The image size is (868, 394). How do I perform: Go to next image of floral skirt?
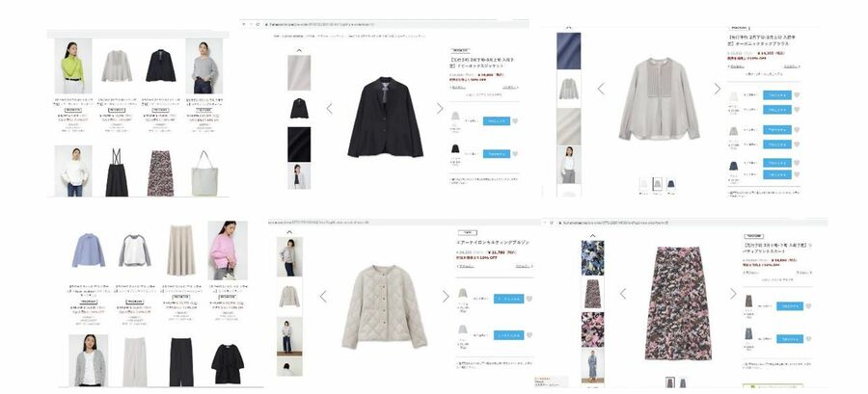click(733, 294)
